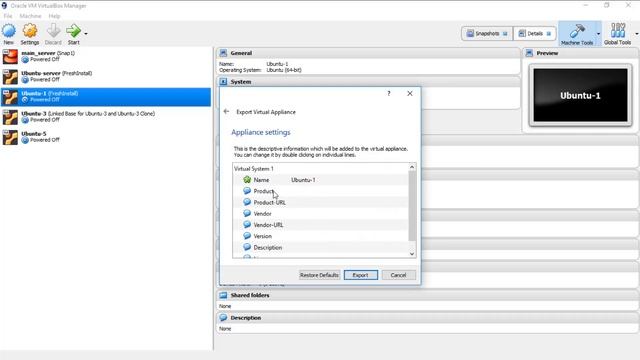The height and width of the screenshot is (360, 640).
Task: Click the Shared folders section icon
Action: tap(223, 295)
